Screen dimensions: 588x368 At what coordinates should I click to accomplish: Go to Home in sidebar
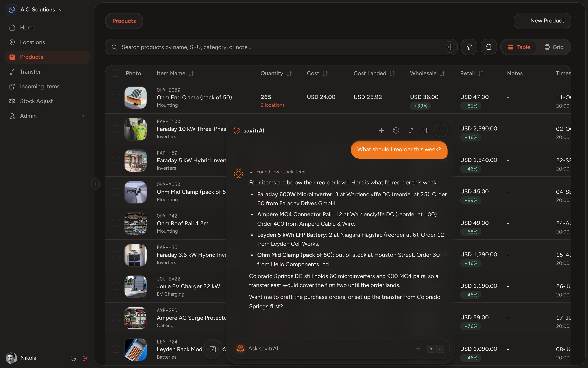[x=47, y=28]
